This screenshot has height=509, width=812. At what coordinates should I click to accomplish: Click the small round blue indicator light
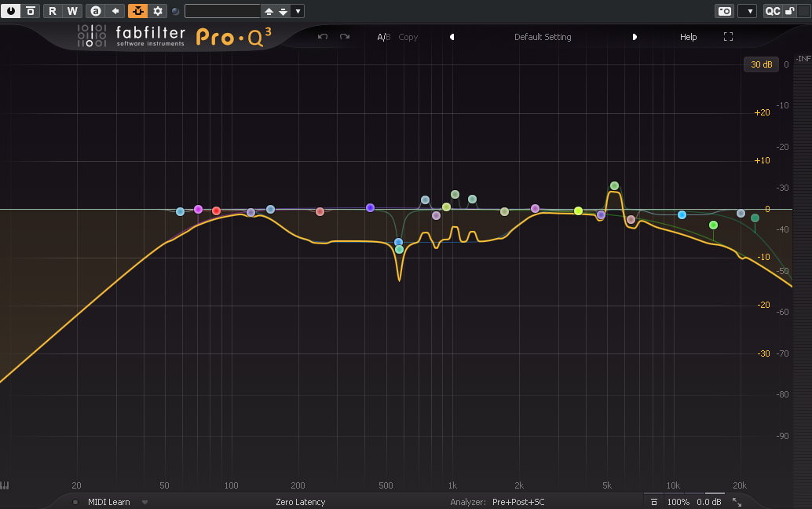click(x=176, y=12)
